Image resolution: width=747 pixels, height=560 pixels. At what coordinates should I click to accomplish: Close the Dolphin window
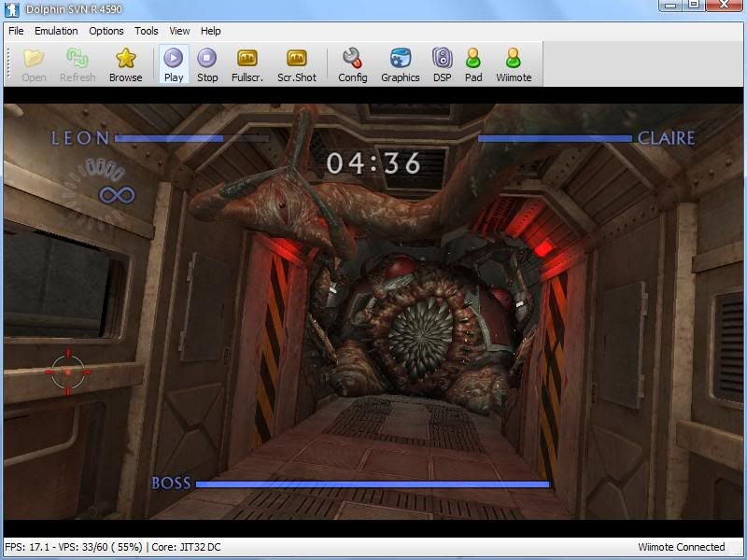pyautogui.click(x=725, y=5)
